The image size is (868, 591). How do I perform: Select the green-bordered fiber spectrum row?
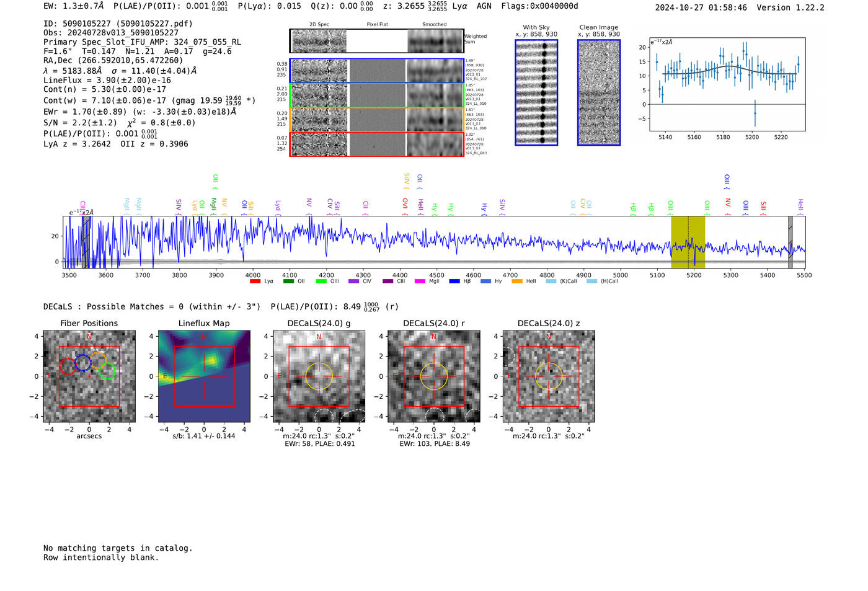click(377, 96)
